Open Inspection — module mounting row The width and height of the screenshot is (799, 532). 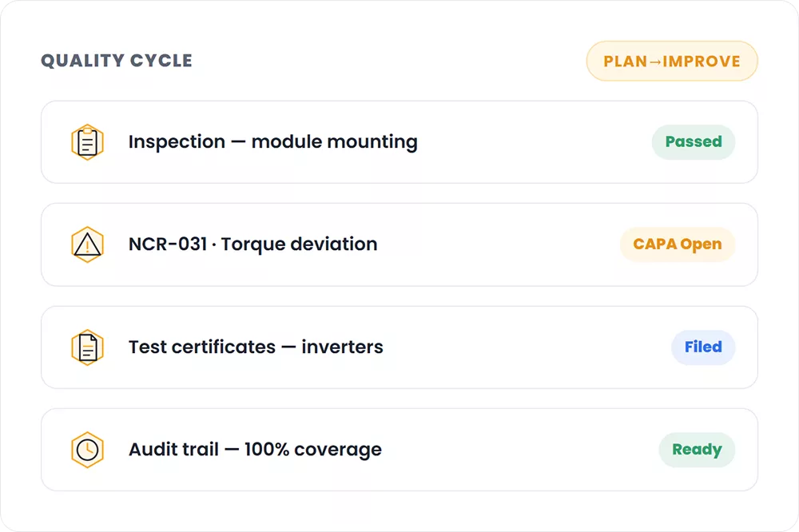[x=399, y=142]
